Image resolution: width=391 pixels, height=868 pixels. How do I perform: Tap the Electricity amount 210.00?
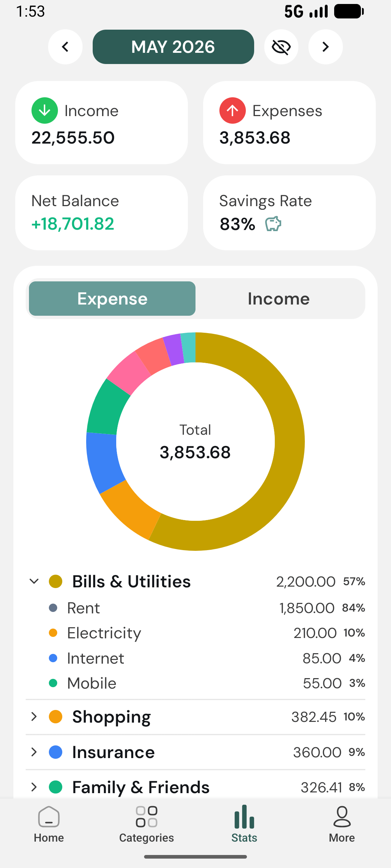[x=315, y=633]
